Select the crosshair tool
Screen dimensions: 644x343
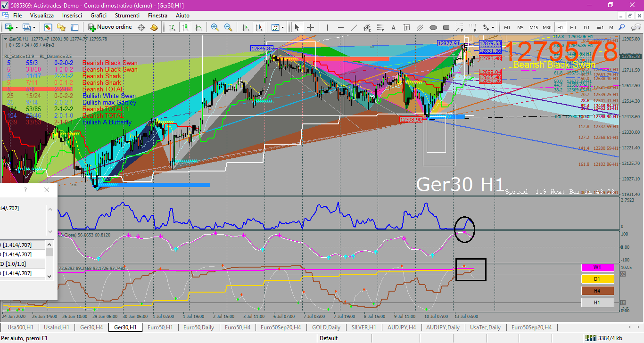(x=311, y=27)
